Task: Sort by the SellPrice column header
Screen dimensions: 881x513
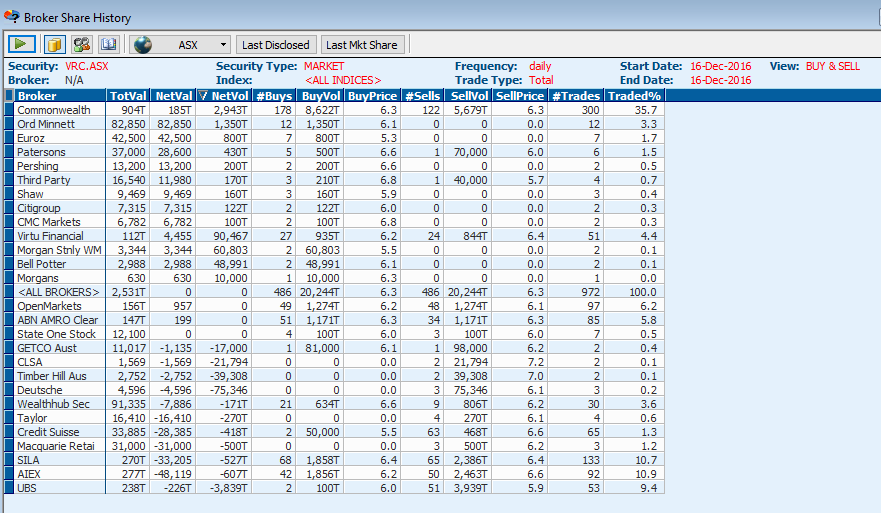Action: click(x=520, y=96)
